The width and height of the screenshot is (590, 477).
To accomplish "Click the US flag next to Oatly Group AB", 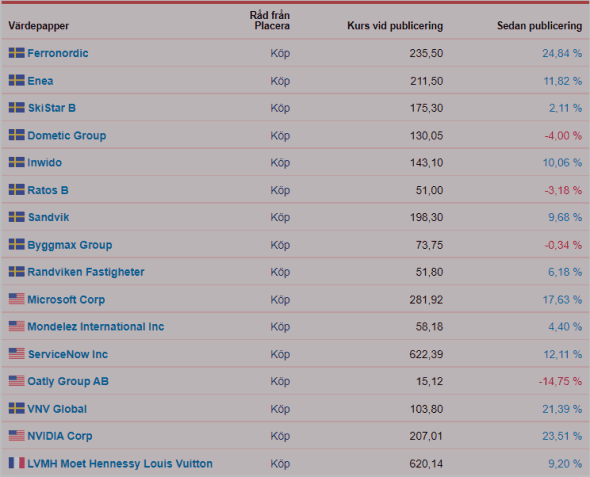I will pos(17,381).
